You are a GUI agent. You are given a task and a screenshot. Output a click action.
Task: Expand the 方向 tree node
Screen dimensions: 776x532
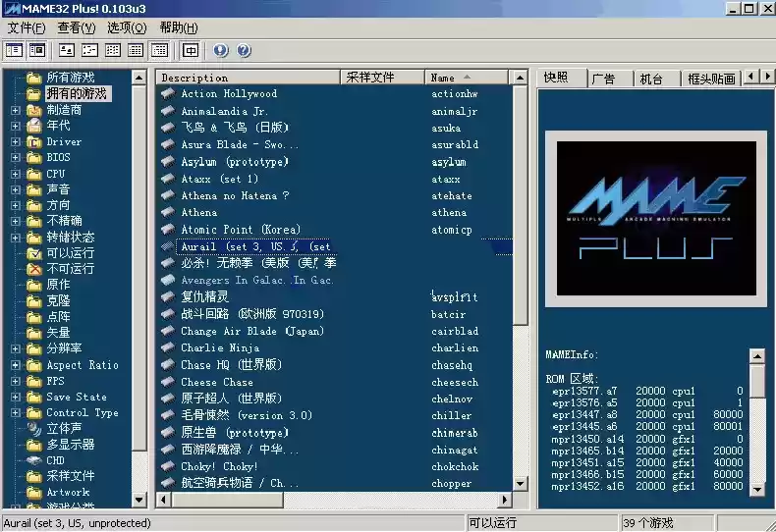pos(16,206)
